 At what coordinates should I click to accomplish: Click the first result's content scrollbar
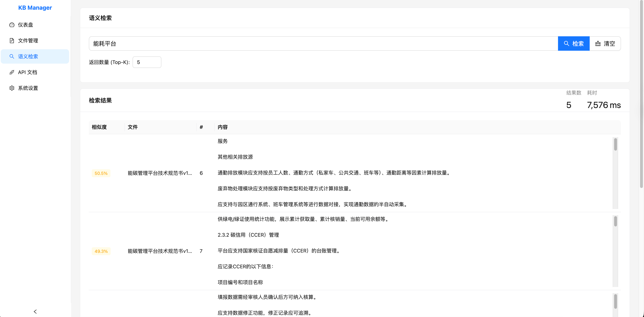(x=615, y=144)
